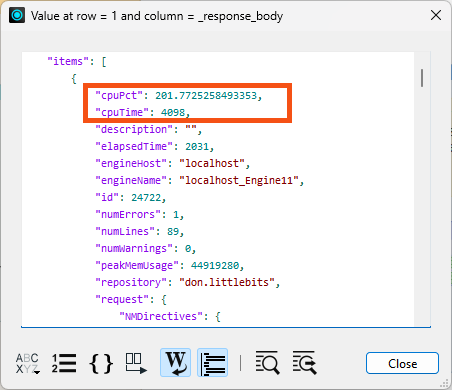Click the "engineHost" value "localhost"
The height and width of the screenshot is (390, 452).
coord(212,163)
